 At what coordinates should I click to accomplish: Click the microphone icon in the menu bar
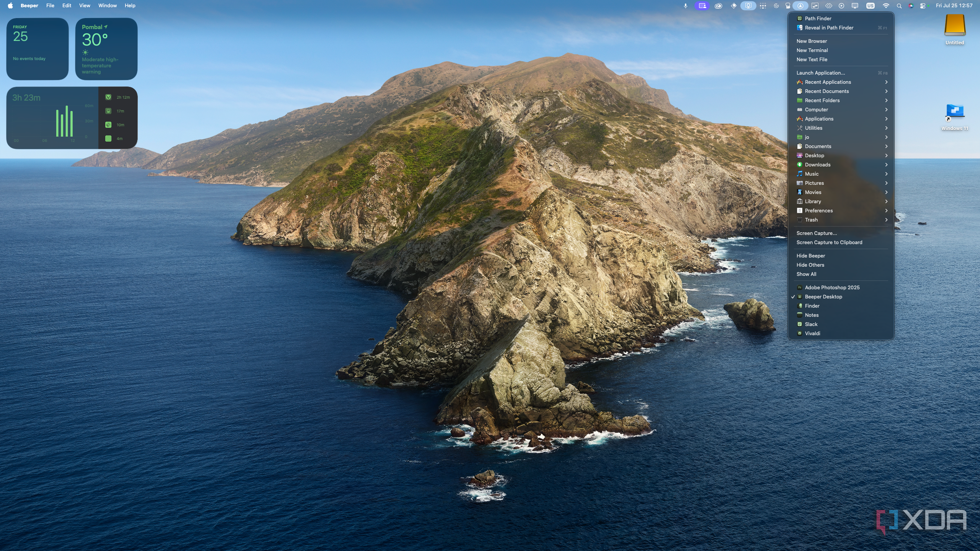pos(685,6)
